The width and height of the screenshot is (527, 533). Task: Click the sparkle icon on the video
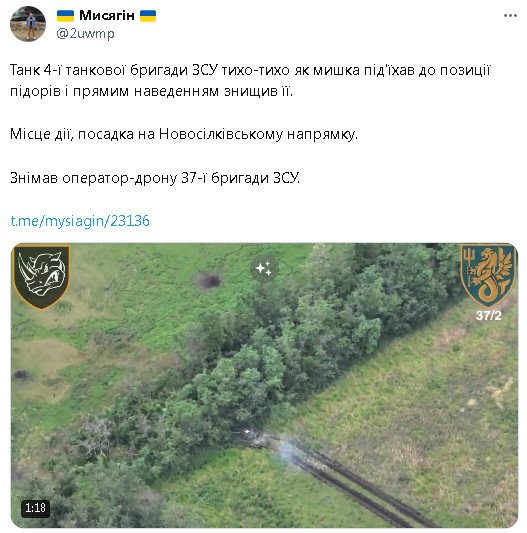click(264, 269)
